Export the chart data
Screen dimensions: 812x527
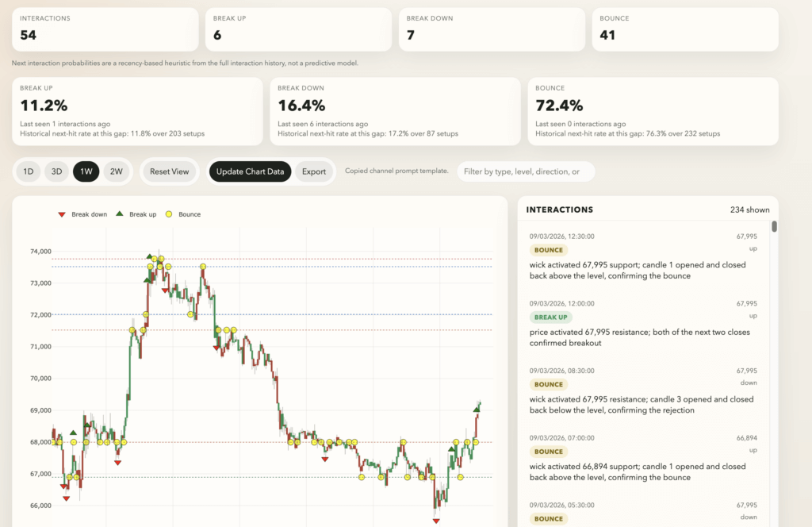pyautogui.click(x=314, y=171)
